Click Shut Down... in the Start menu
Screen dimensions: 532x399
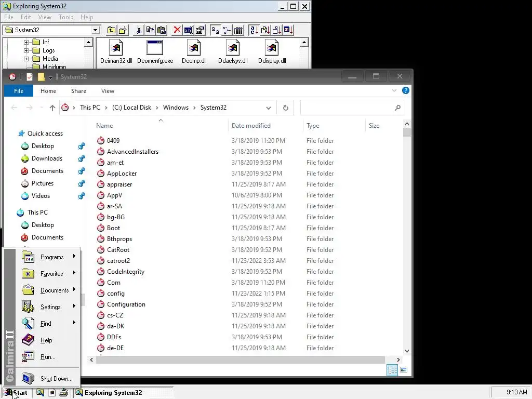[x=48, y=378]
